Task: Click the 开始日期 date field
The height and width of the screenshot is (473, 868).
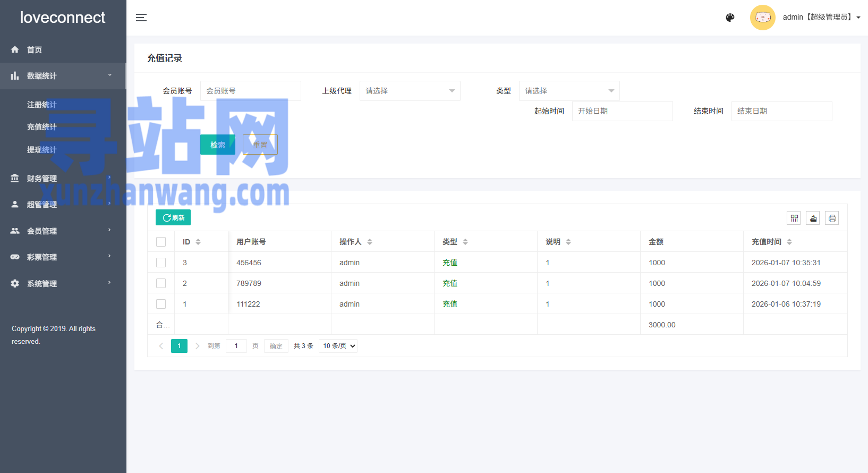Action: (622, 111)
